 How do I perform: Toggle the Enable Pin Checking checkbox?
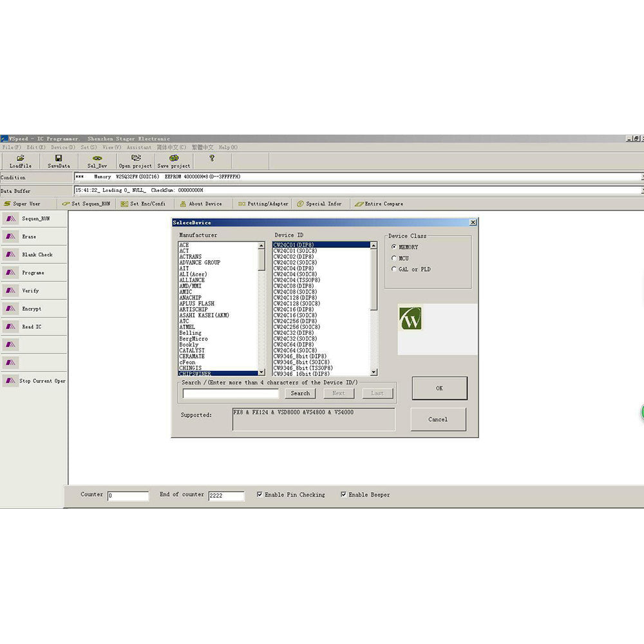click(260, 495)
